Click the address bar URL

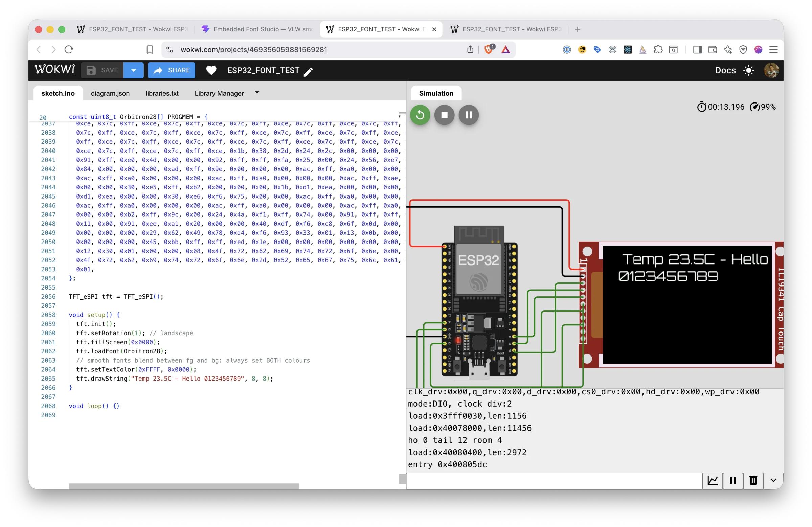pyautogui.click(x=254, y=50)
